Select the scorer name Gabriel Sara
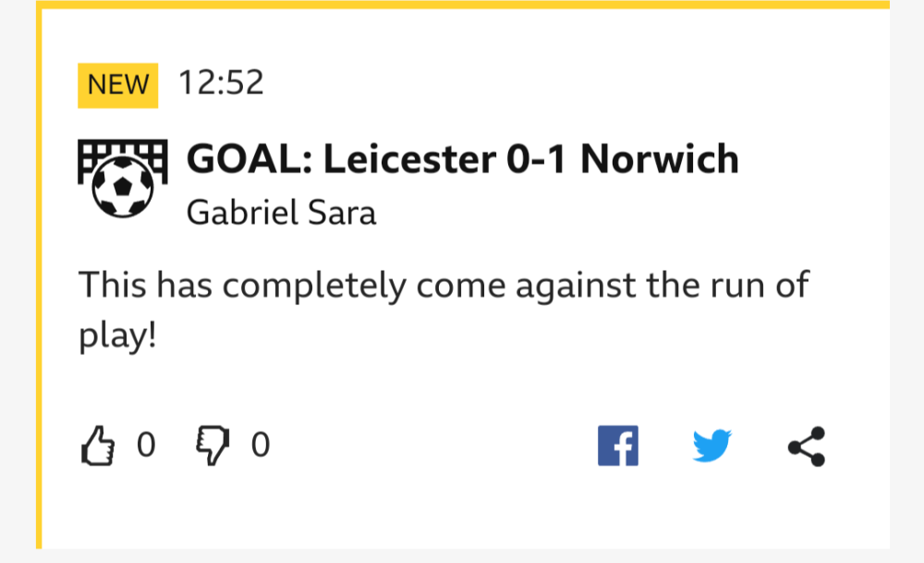The width and height of the screenshot is (924, 563). pyautogui.click(x=281, y=213)
